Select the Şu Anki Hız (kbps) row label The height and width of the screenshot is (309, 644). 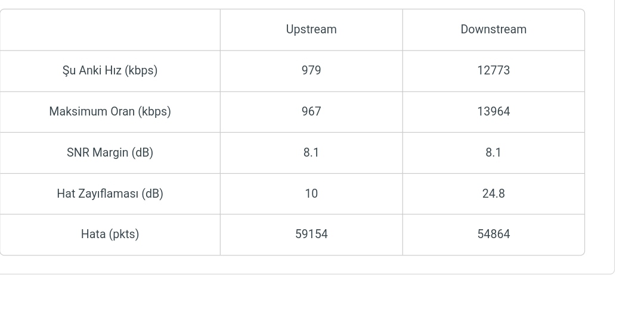point(110,71)
